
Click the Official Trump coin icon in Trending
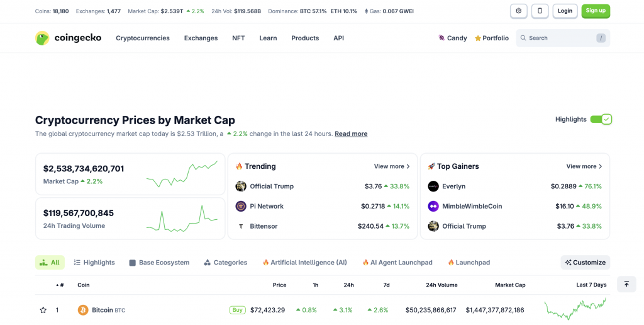point(241,186)
